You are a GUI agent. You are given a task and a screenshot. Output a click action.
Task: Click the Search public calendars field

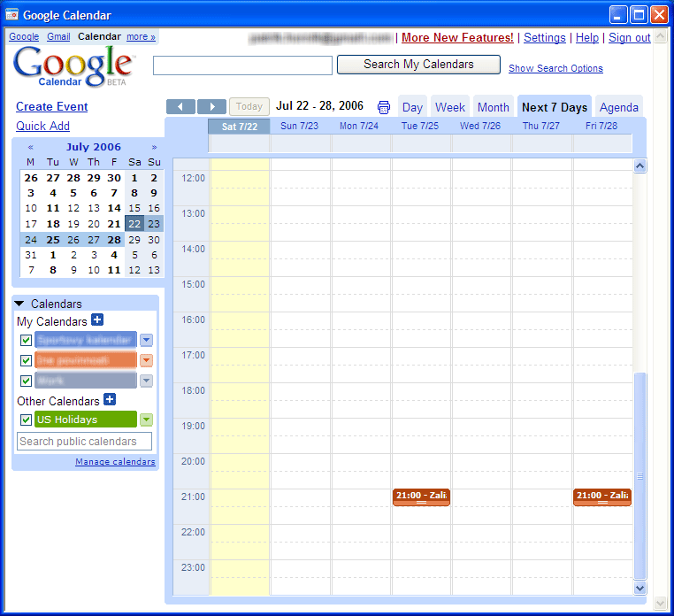click(84, 442)
